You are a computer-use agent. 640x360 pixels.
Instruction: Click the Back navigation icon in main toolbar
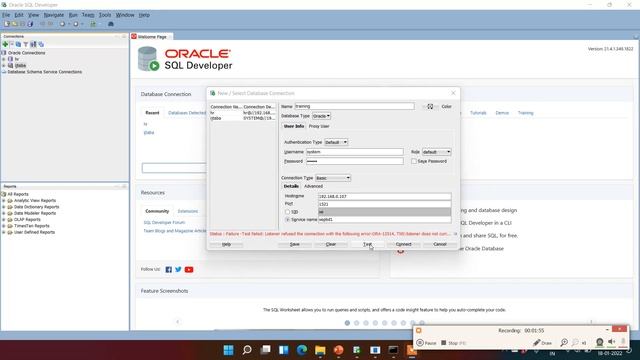(62, 24)
